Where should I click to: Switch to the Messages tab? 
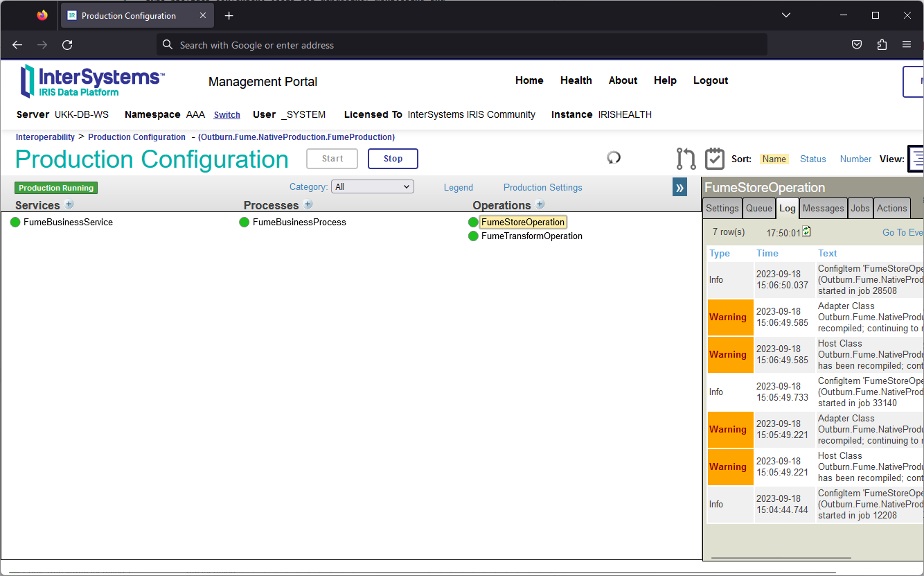823,208
